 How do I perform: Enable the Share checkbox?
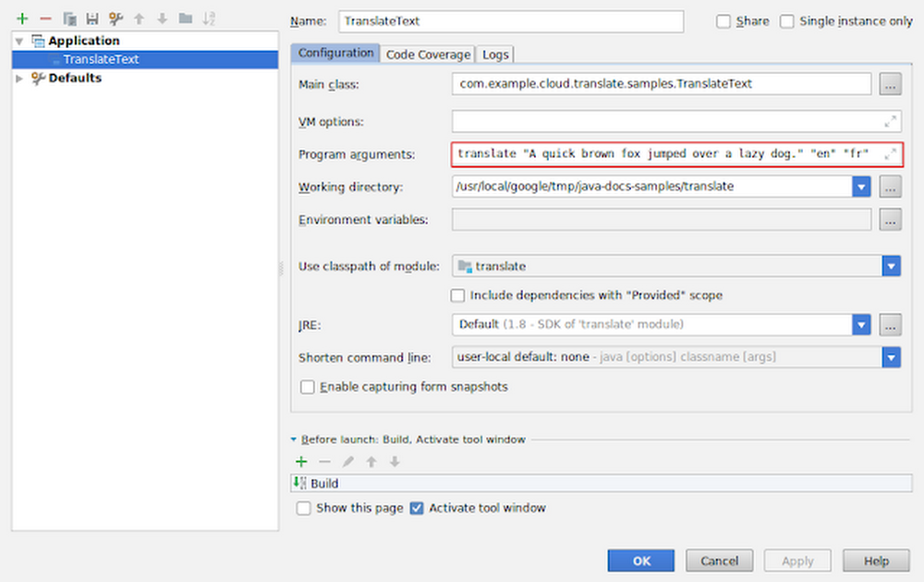[x=725, y=21]
